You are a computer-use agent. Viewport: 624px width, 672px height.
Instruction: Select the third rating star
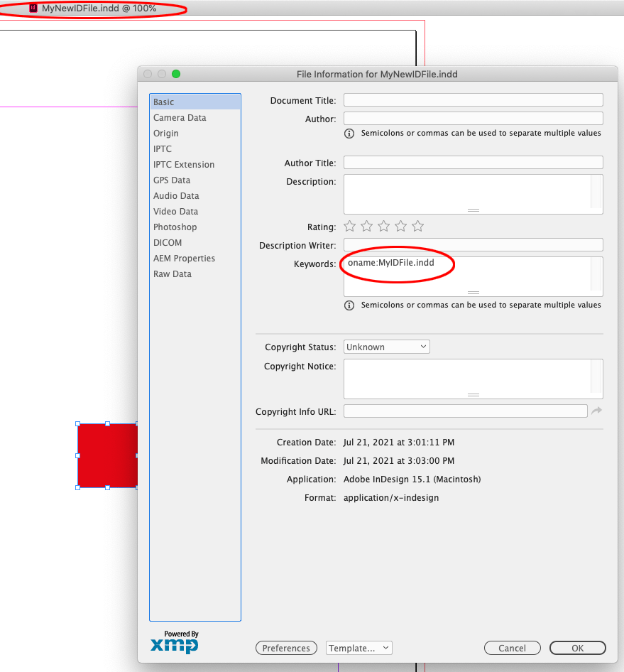pyautogui.click(x=383, y=226)
